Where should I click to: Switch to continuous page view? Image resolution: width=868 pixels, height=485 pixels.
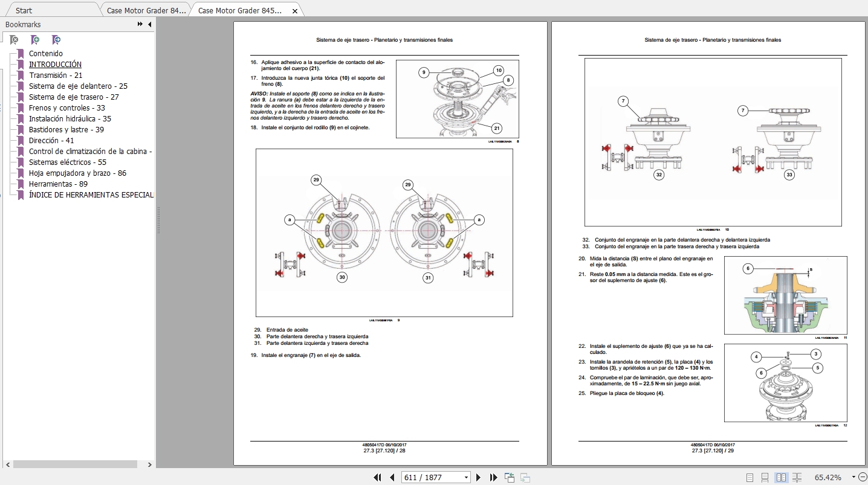point(765,478)
